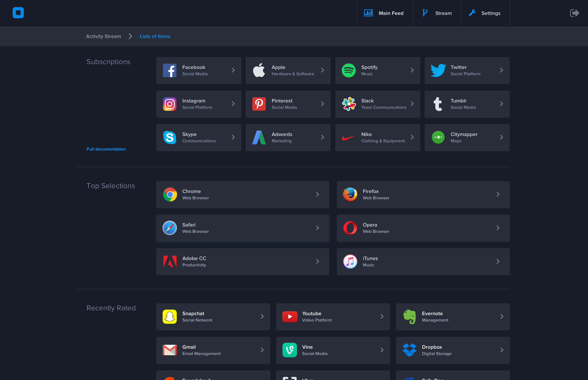Click the 'Video Platform' label
Image resolution: width=588 pixels, height=380 pixels.
317,320
